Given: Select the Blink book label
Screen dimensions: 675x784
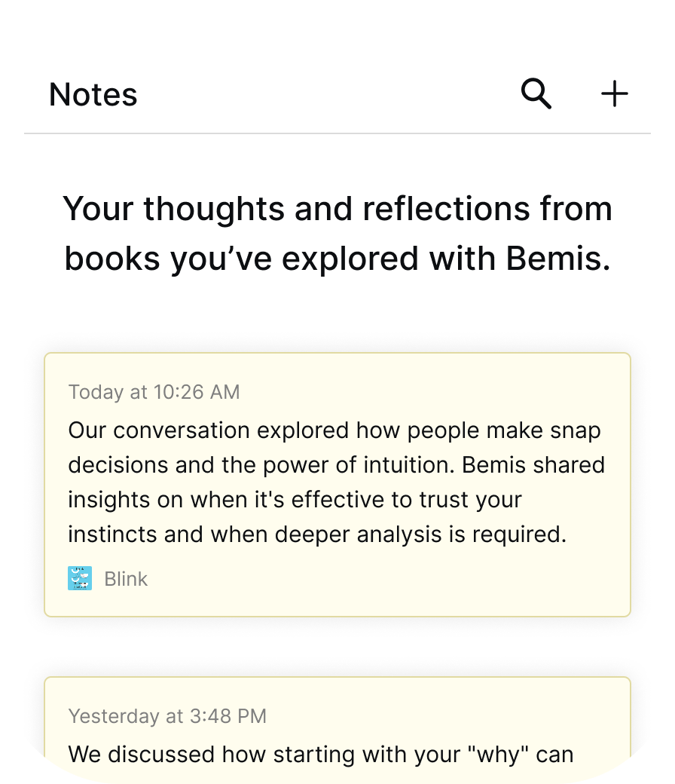Looking at the screenshot, I should tap(126, 579).
